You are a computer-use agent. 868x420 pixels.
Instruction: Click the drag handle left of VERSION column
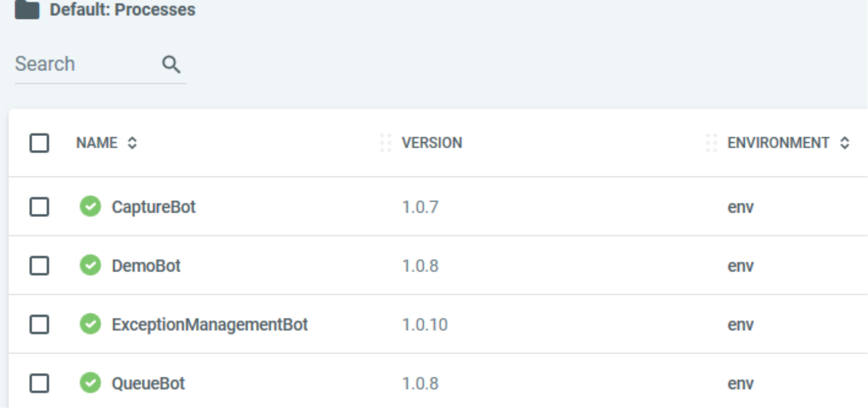(385, 143)
